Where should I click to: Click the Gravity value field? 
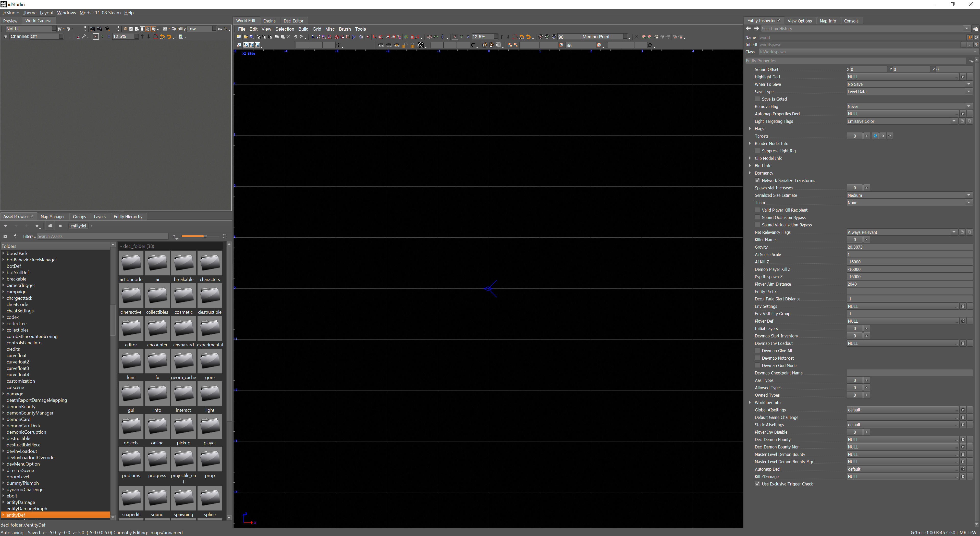(909, 247)
